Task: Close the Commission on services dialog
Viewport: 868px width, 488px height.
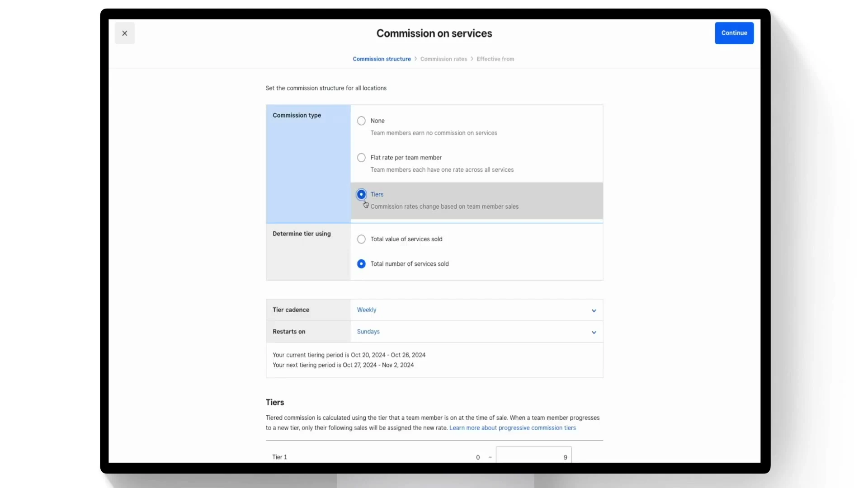Action: coord(124,33)
